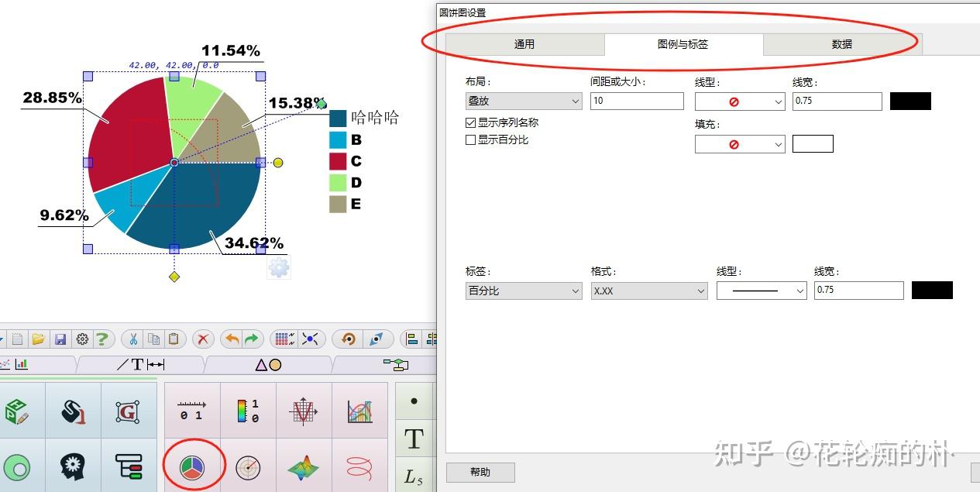Viewport: 980px width, 492px height.
Task: Click the red delete X icon
Action: point(201,339)
